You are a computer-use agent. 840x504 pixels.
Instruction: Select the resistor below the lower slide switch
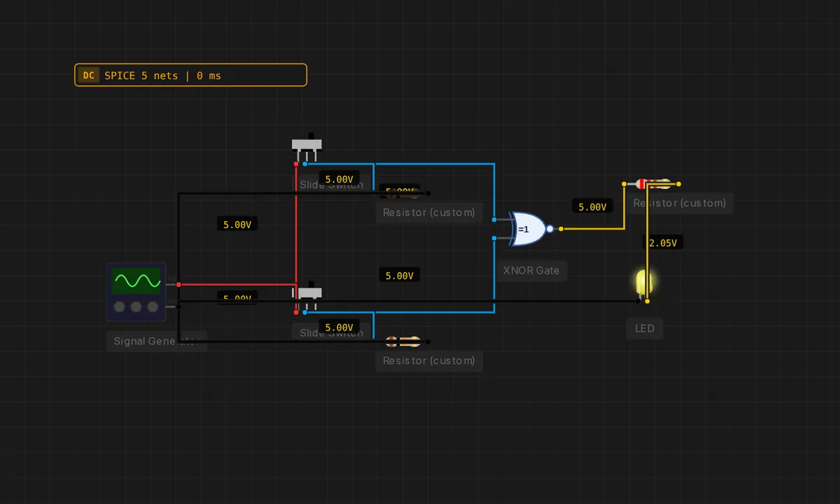point(402,342)
